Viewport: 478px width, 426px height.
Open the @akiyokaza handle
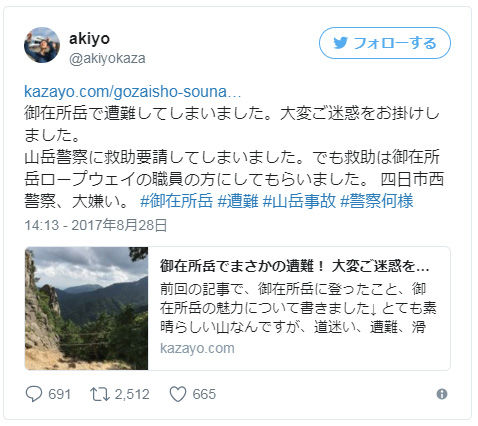point(107,58)
